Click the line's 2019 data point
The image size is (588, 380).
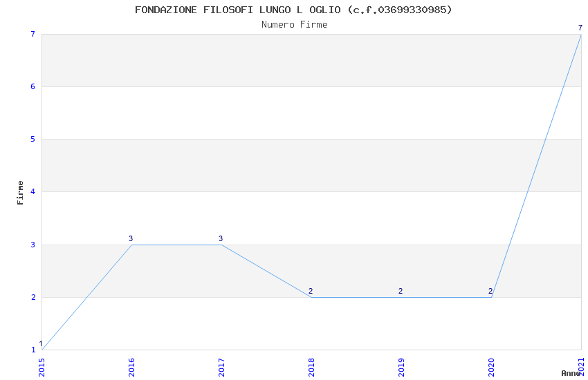click(402, 297)
